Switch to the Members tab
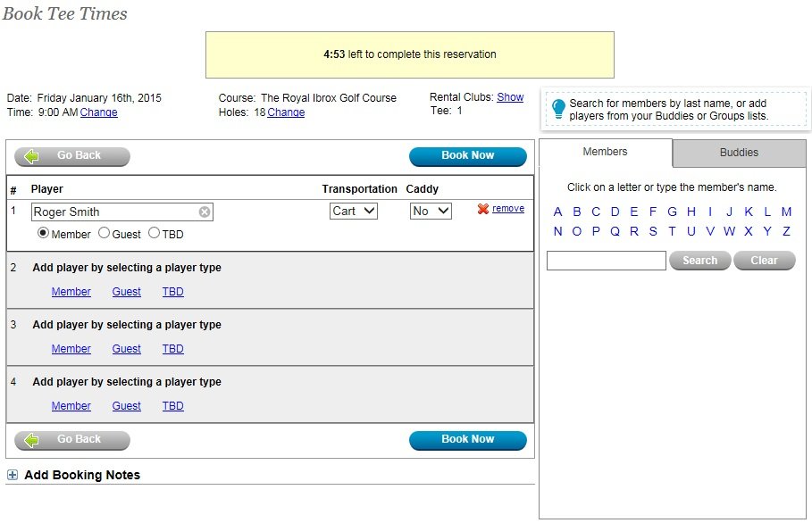812x523 pixels. click(x=605, y=152)
